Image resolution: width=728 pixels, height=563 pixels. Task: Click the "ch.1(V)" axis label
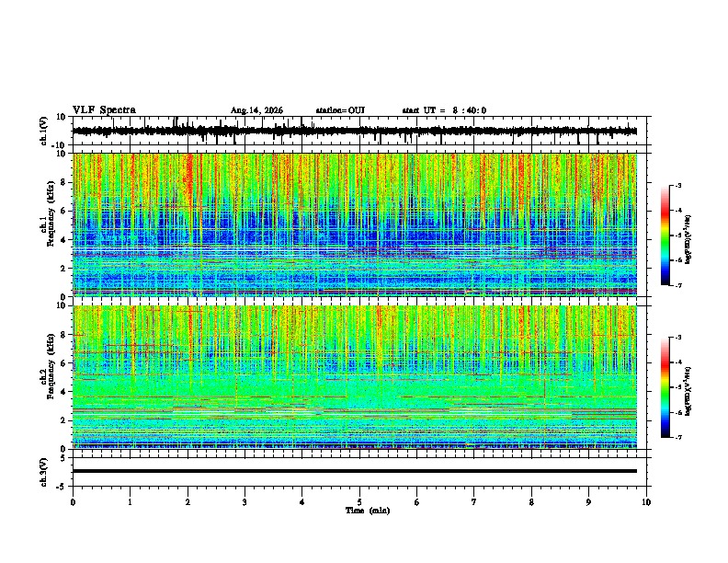coord(44,131)
